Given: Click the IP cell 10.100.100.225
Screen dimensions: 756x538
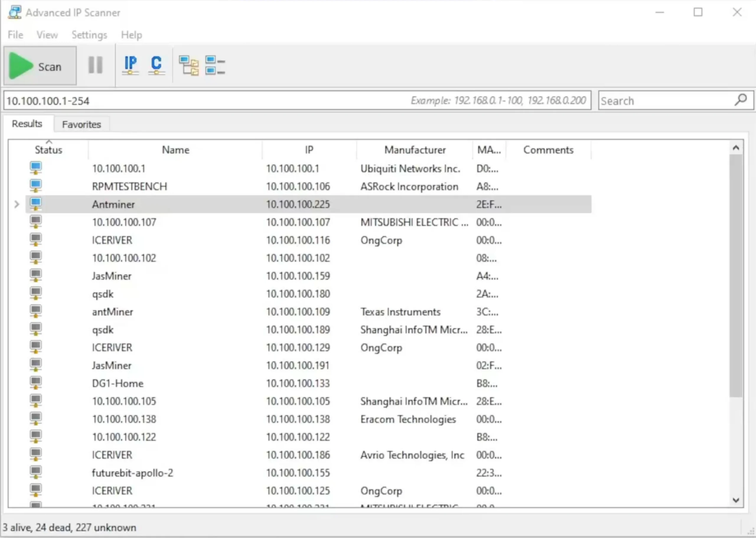Looking at the screenshot, I should click(298, 204).
